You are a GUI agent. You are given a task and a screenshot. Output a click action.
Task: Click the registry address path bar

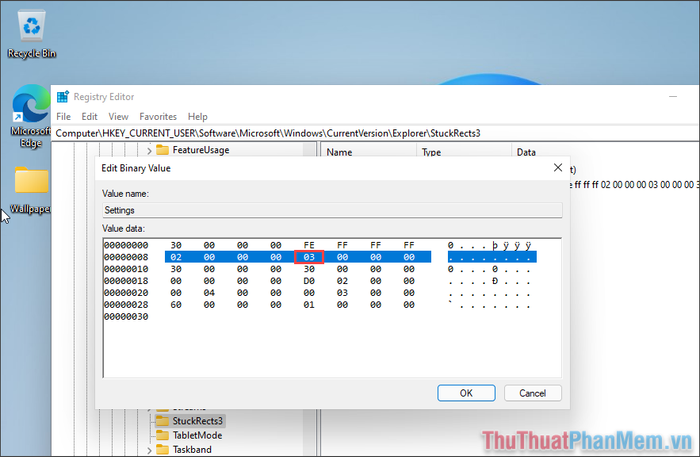pyautogui.click(x=375, y=133)
